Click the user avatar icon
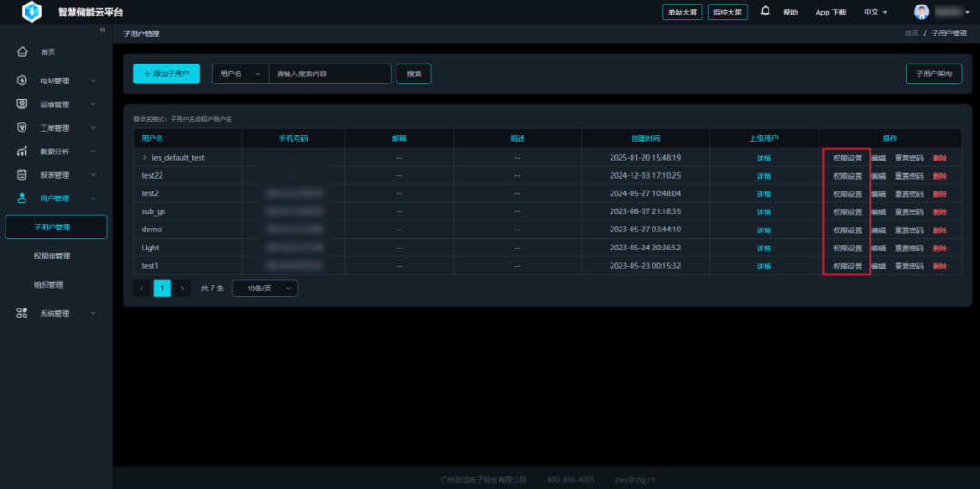980x489 pixels. 921,12
